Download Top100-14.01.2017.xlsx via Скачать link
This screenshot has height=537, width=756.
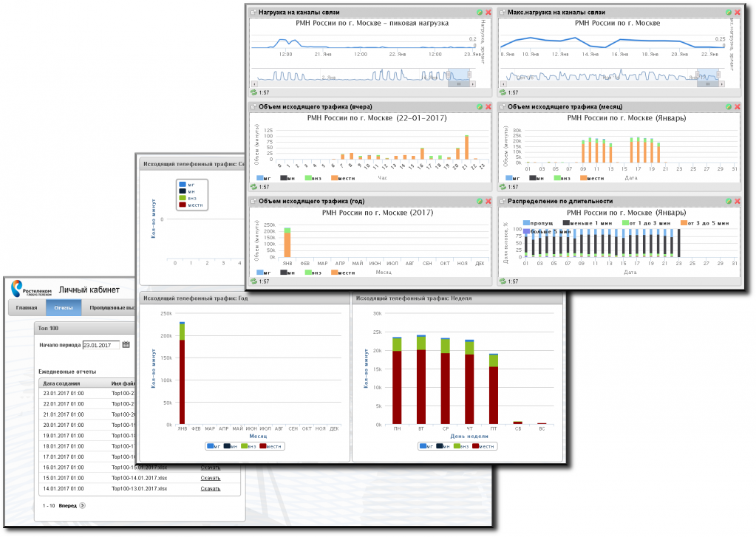tap(210, 478)
